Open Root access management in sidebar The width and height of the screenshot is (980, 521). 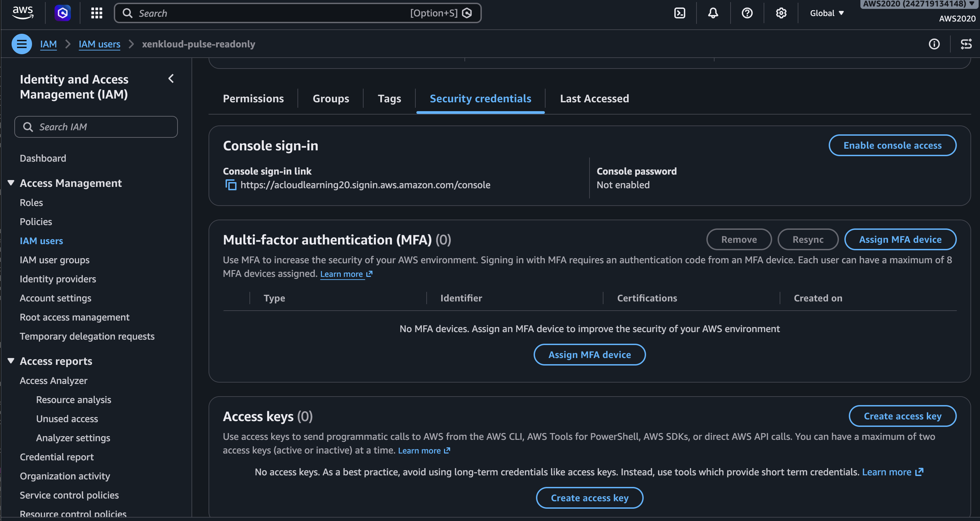pyautogui.click(x=75, y=317)
